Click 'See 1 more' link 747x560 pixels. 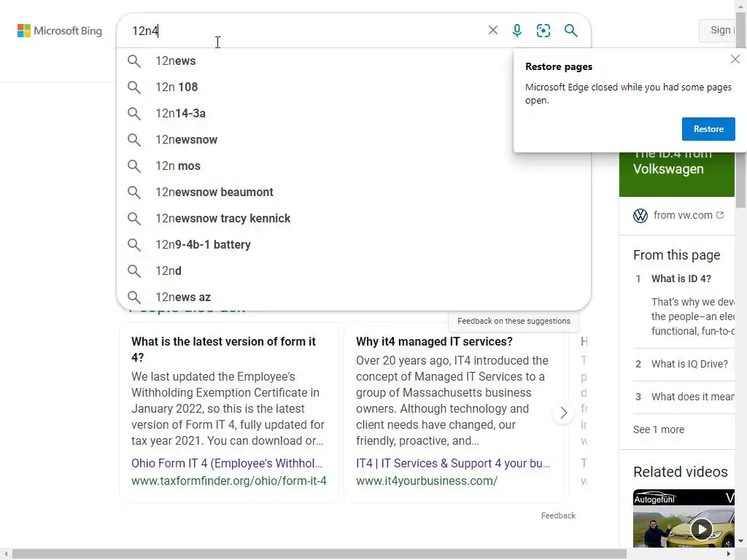coord(659,429)
